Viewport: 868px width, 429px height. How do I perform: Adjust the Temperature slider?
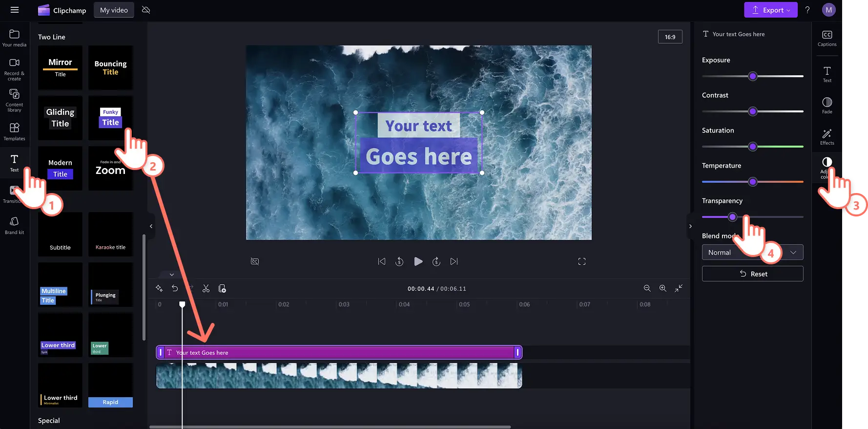tap(752, 182)
